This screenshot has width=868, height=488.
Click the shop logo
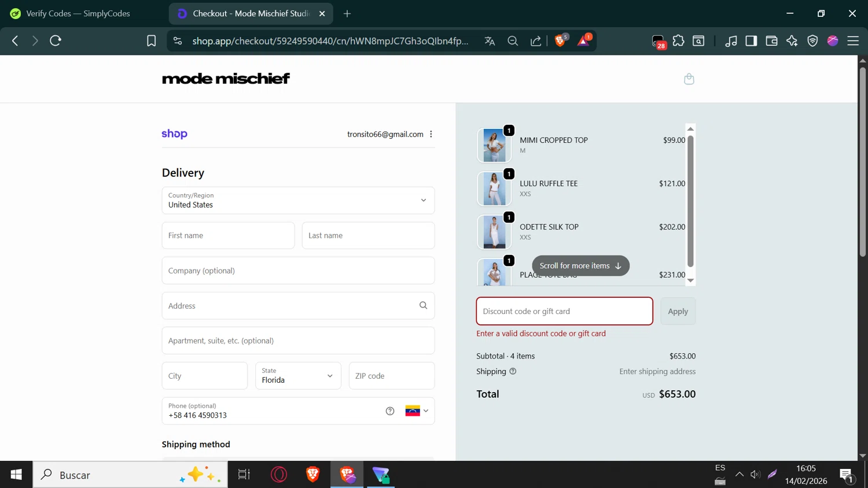click(174, 134)
